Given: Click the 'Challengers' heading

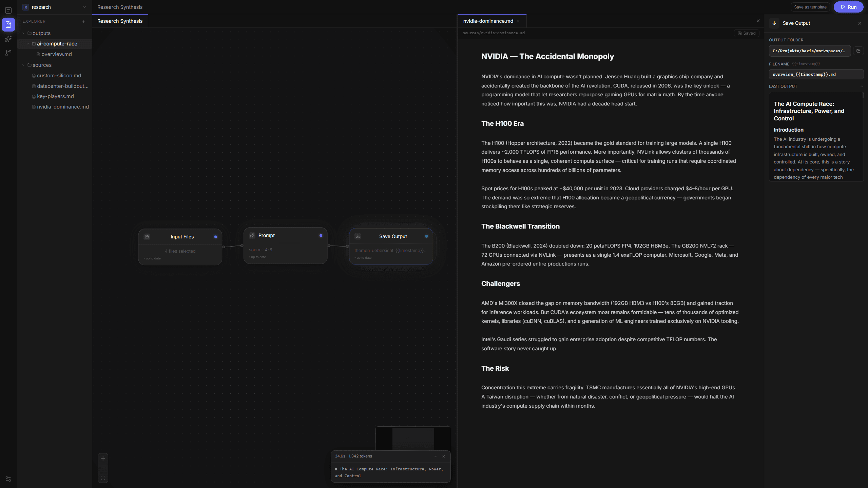Looking at the screenshot, I should (500, 284).
